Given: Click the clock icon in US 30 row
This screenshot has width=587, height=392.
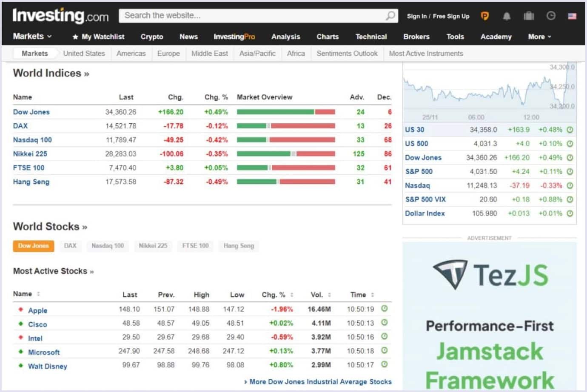Looking at the screenshot, I should (x=570, y=130).
